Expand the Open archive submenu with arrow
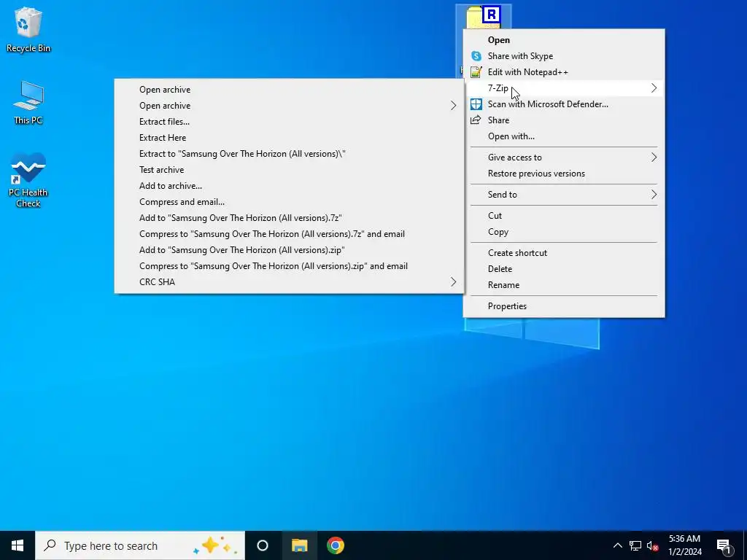This screenshot has width=747, height=560. (289, 106)
